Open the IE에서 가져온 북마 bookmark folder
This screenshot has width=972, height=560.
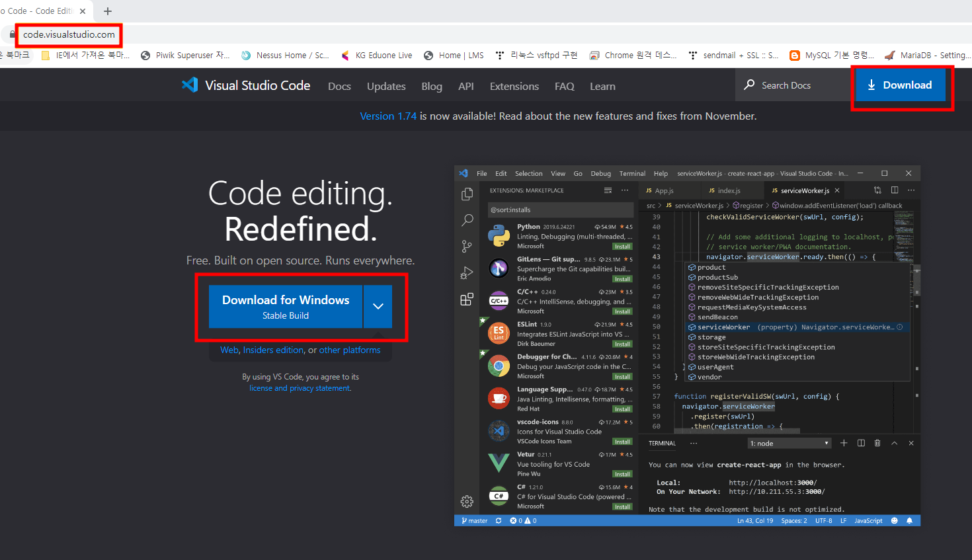coord(85,56)
